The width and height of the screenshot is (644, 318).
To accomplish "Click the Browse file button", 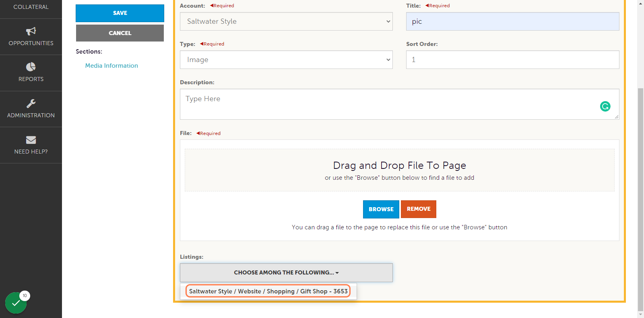I will 381,209.
